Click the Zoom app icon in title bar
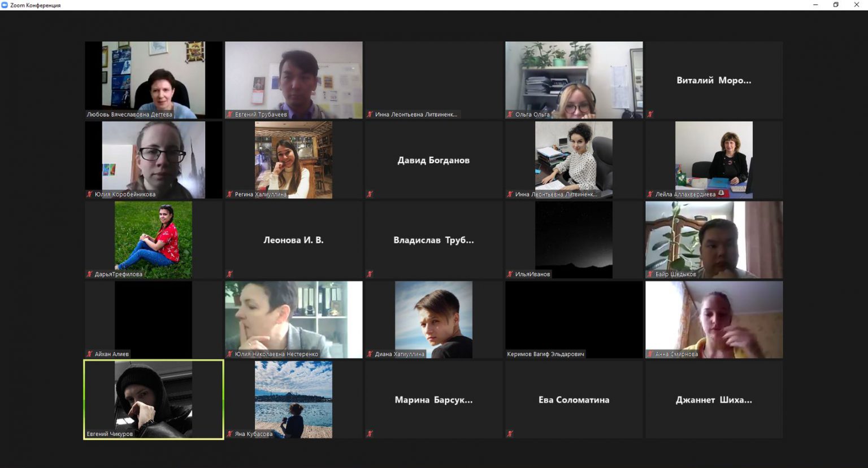868x468 pixels. (x=5, y=5)
